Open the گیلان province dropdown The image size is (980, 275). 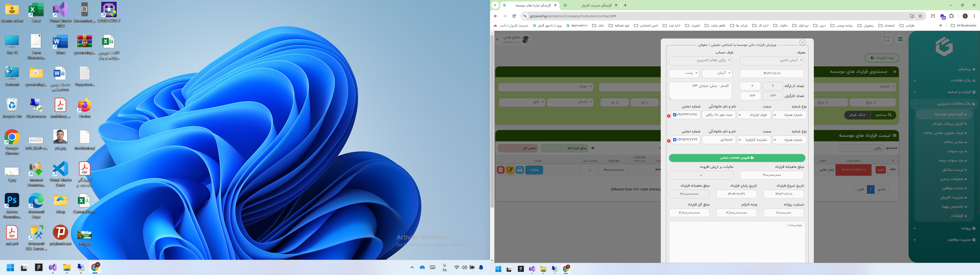717,73
